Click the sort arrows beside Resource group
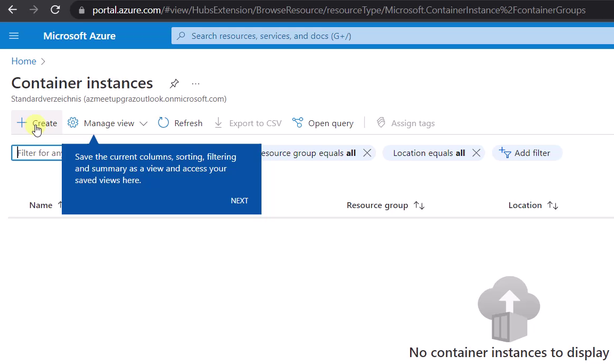 (x=420, y=205)
